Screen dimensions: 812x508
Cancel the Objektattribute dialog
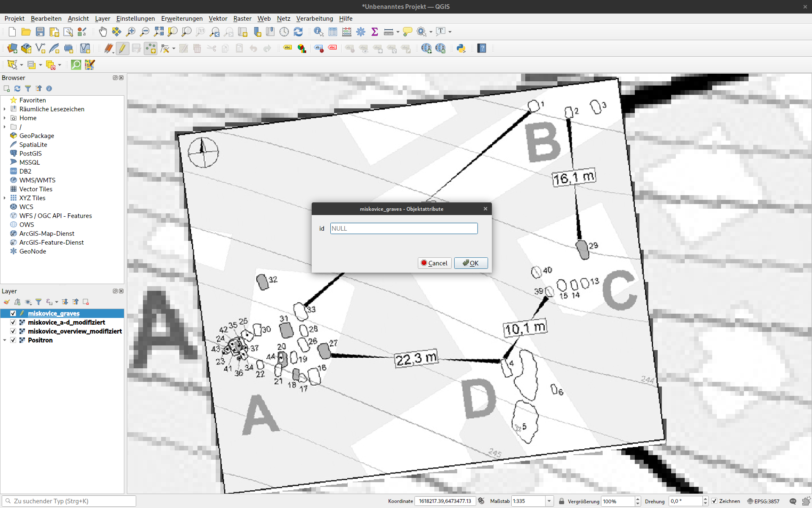(x=434, y=263)
